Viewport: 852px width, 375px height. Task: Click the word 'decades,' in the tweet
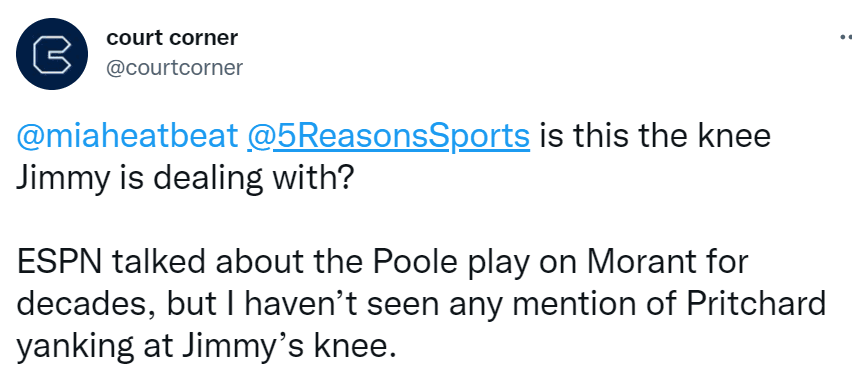(x=87, y=305)
